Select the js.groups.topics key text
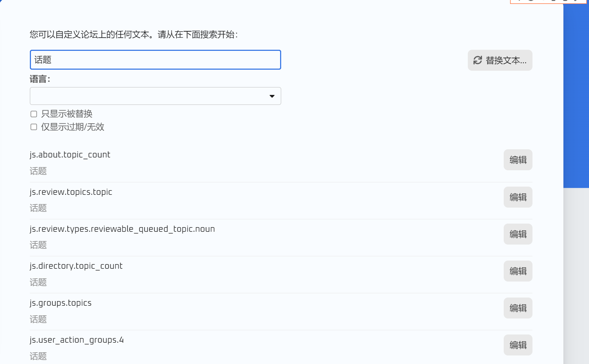This screenshot has height=364, width=589. 61,303
